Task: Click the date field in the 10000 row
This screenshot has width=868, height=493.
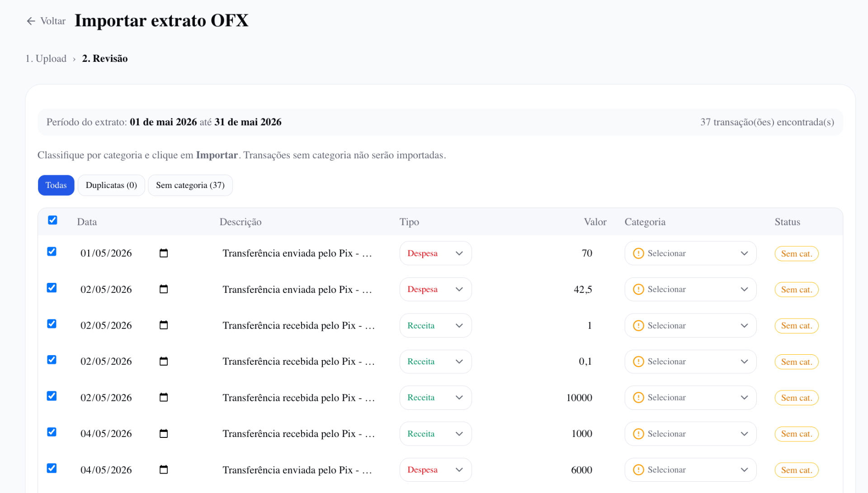Action: (x=124, y=398)
